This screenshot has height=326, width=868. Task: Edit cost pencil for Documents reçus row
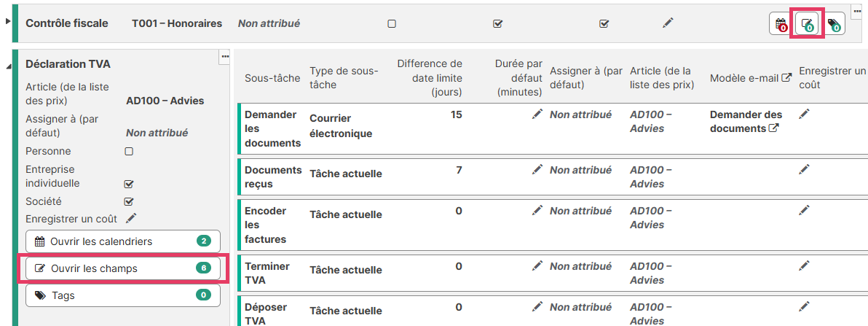tap(804, 169)
